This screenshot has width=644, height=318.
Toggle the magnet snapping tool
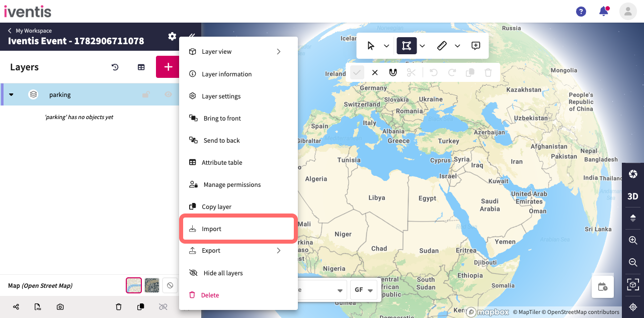tap(393, 72)
